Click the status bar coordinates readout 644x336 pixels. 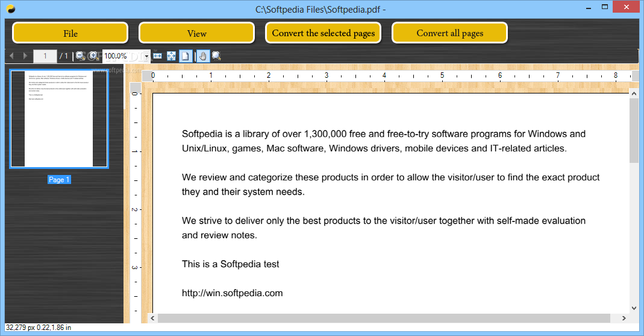(x=39, y=328)
